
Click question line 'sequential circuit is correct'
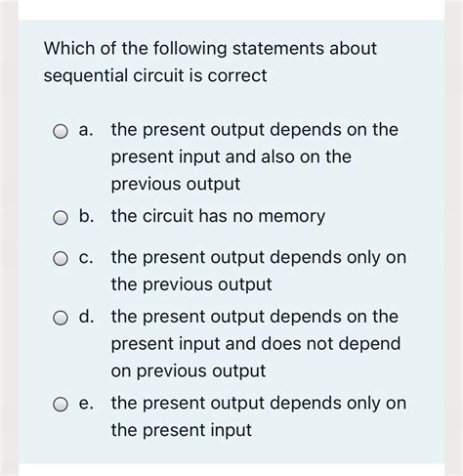tap(155, 76)
